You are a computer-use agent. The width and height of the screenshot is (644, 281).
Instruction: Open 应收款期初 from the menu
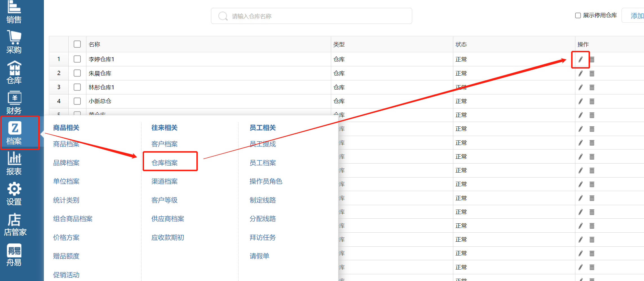coord(168,237)
